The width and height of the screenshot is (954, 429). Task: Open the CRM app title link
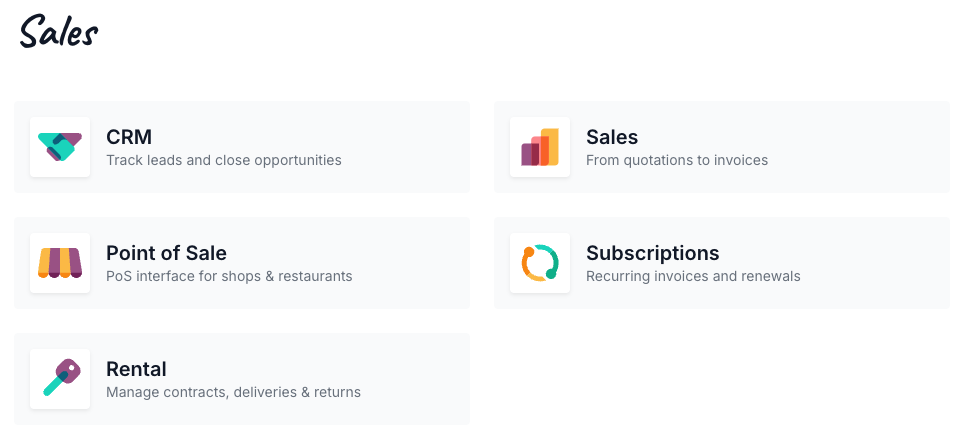pos(129,137)
